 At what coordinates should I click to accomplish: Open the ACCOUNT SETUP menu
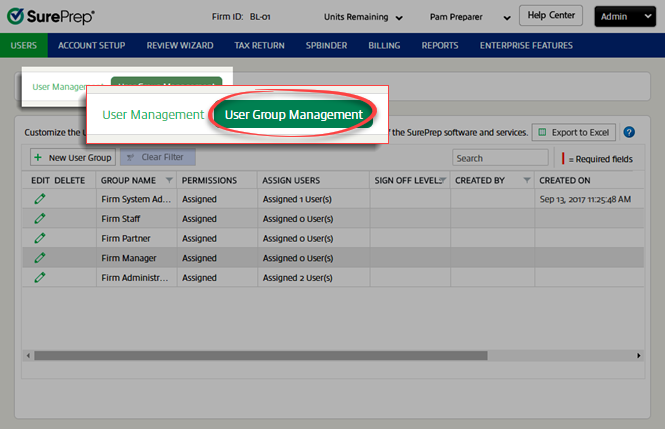click(92, 45)
